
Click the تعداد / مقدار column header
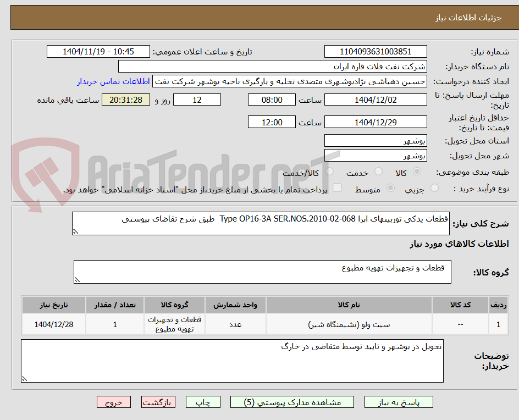[x=115, y=305]
